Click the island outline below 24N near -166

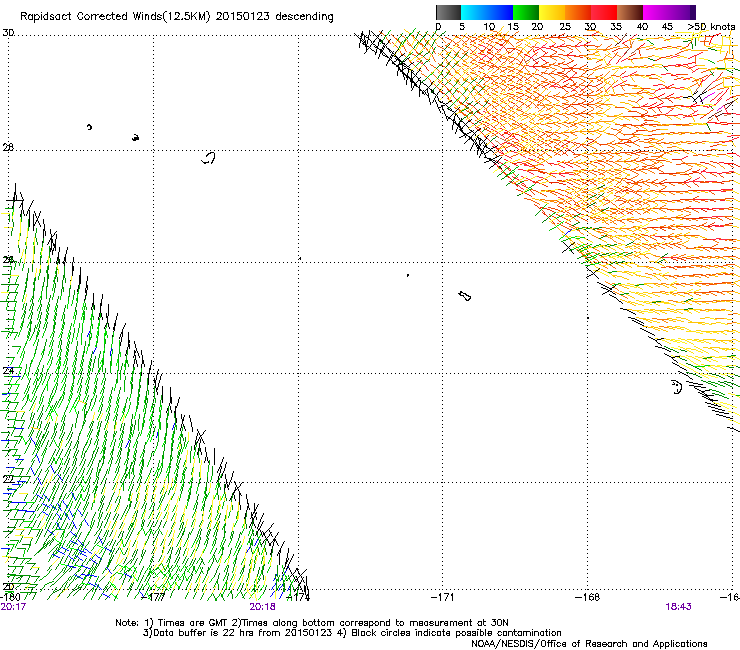pos(677,387)
